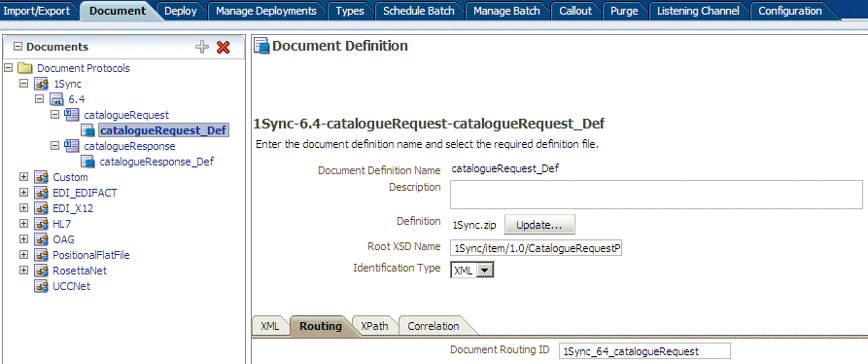Image resolution: width=868 pixels, height=364 pixels.
Task: Click the catalogueRequest document type icon
Action: coord(72,115)
